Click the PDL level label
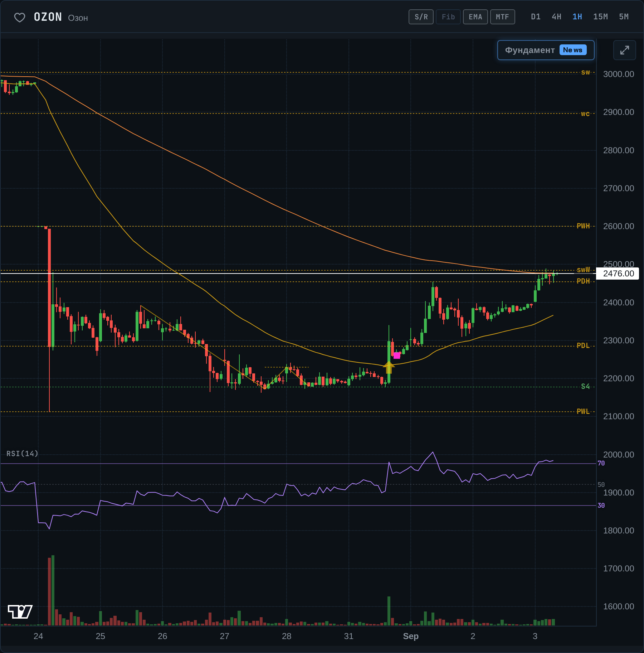The width and height of the screenshot is (644, 653). pos(583,345)
